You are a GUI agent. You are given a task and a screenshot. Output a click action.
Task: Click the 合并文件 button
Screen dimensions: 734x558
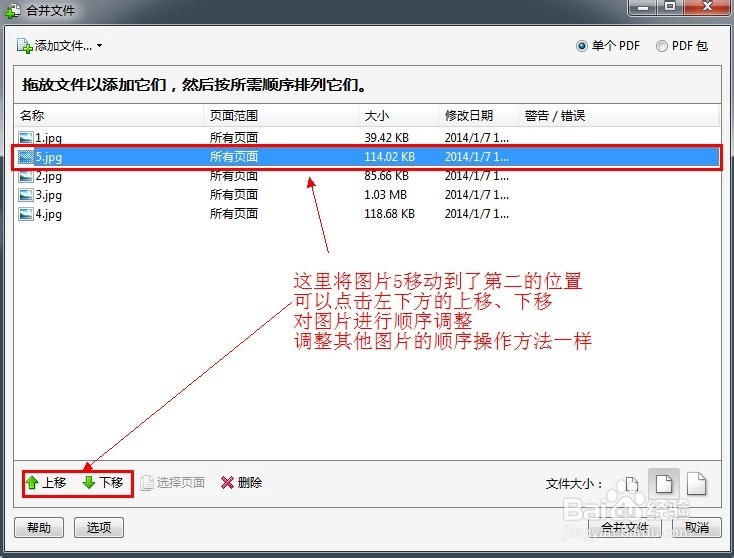(x=624, y=528)
